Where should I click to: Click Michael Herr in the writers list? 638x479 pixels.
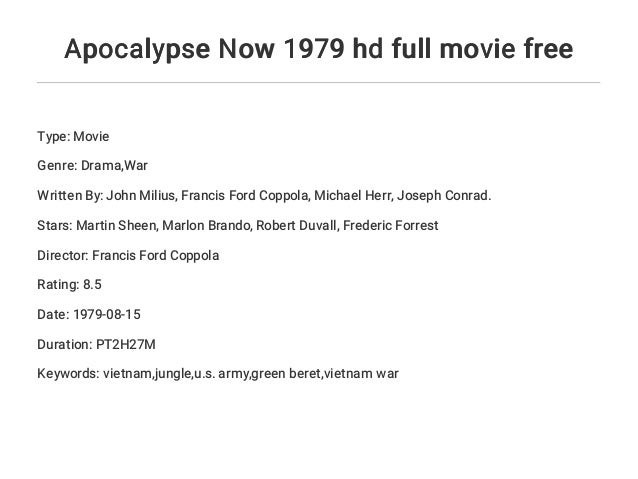click(354, 196)
